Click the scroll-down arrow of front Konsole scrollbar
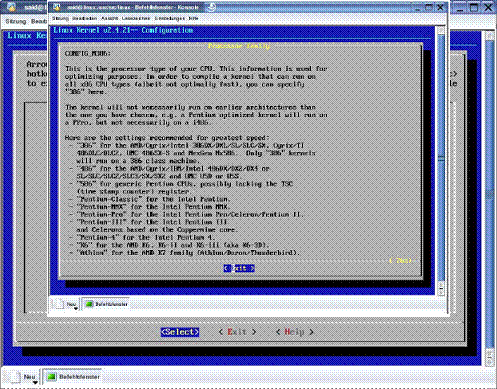Image resolution: width=497 pixels, height=389 pixels. [441, 291]
